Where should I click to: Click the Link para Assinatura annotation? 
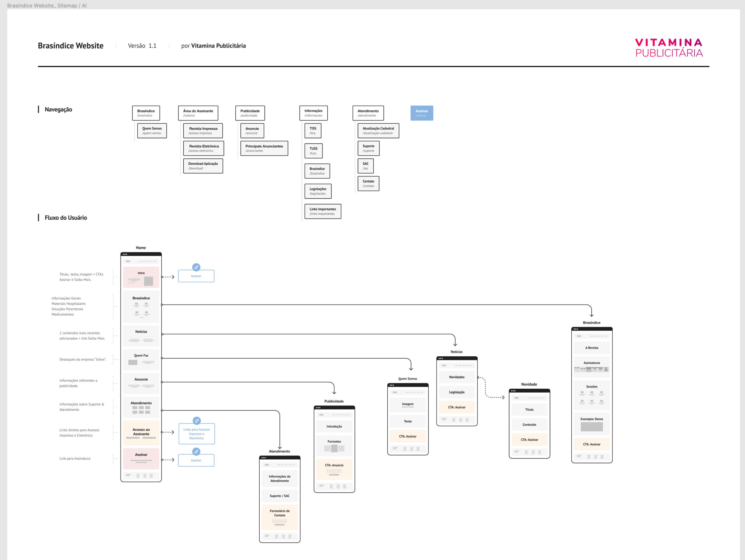point(75,459)
